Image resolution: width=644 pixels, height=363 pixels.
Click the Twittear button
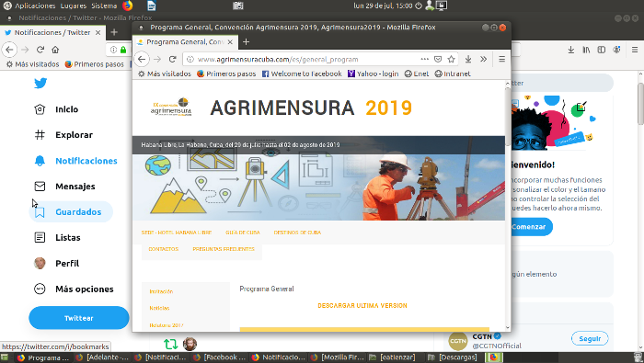click(79, 318)
